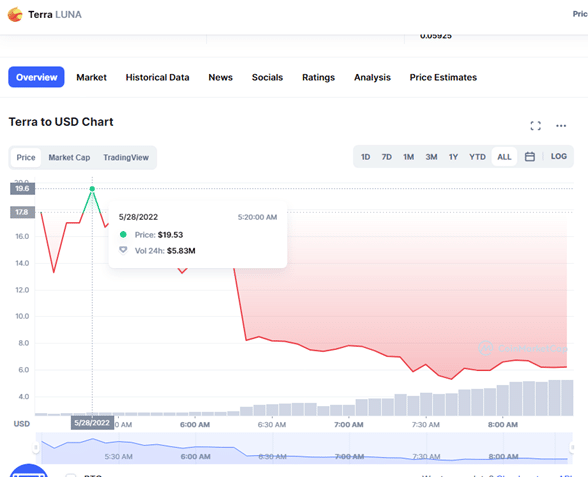Click the 7:00 AM time axis label
The height and width of the screenshot is (477, 588).
[349, 424]
